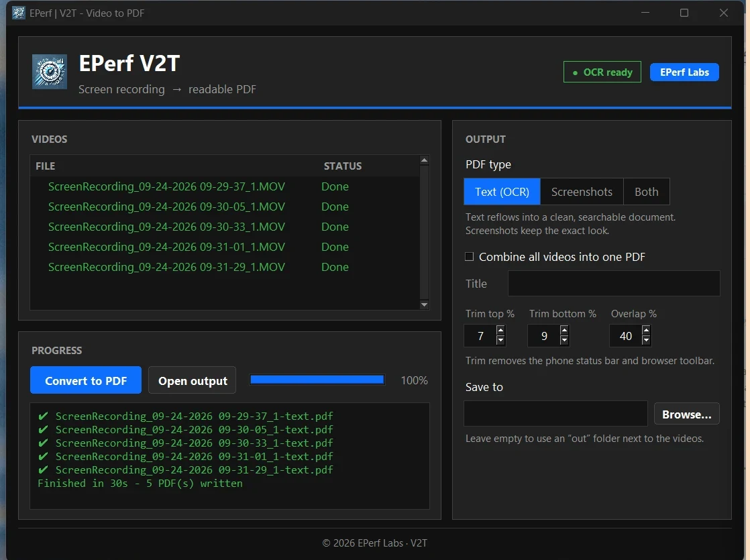Decrease Trim top % with down arrow
750x560 pixels.
pyautogui.click(x=500, y=341)
